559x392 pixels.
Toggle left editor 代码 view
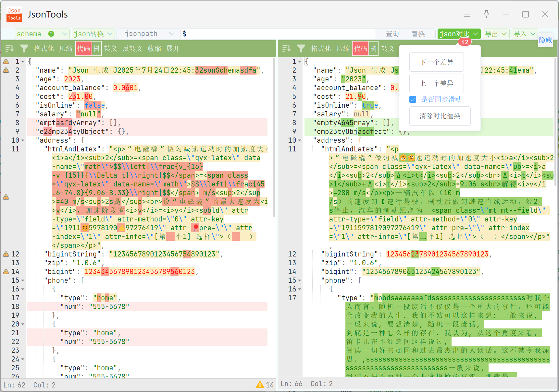[83, 49]
